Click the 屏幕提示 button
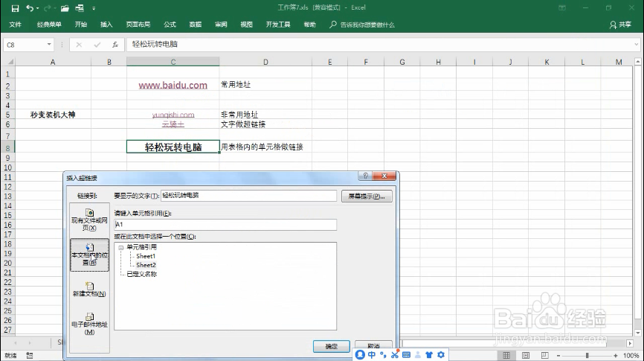 click(x=367, y=196)
